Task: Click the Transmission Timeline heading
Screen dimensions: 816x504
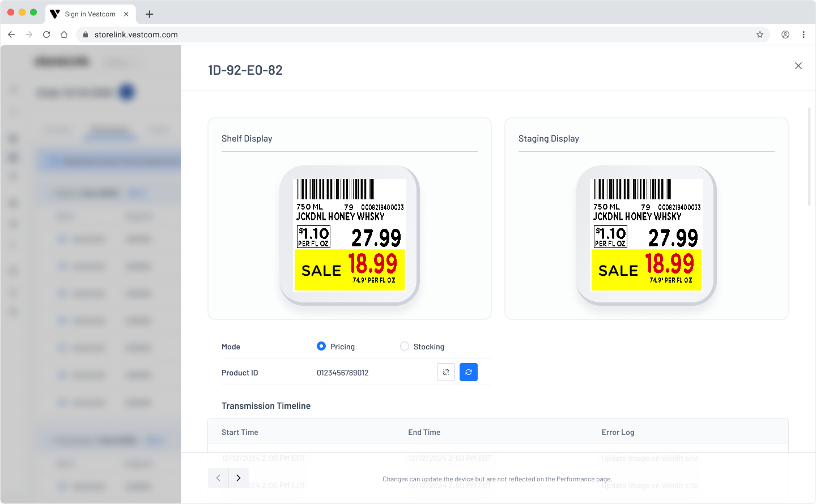Action: (266, 405)
